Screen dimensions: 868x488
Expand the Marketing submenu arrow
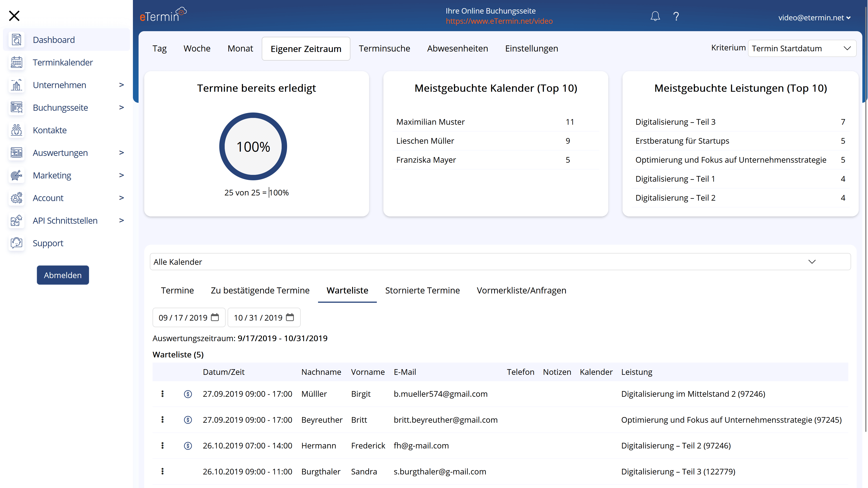(x=122, y=175)
